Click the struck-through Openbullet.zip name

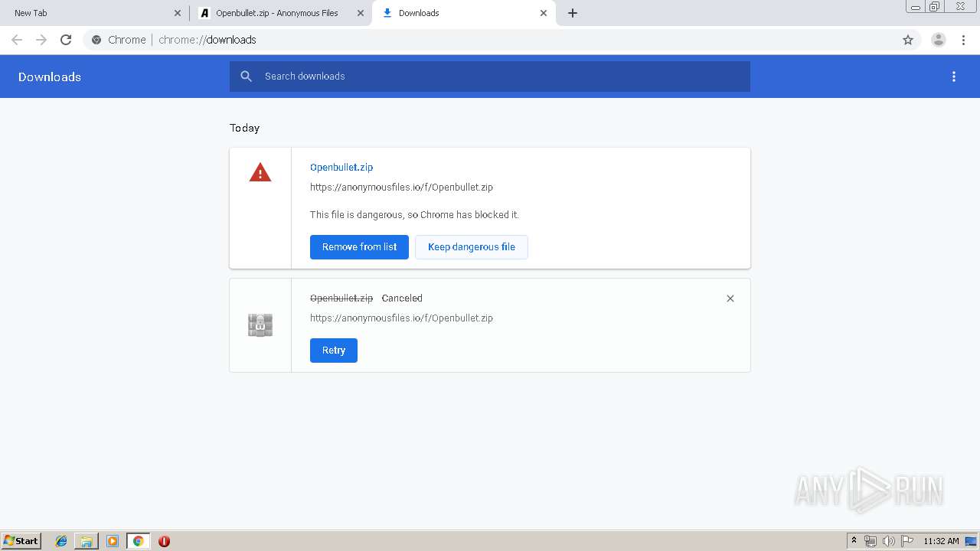click(341, 298)
